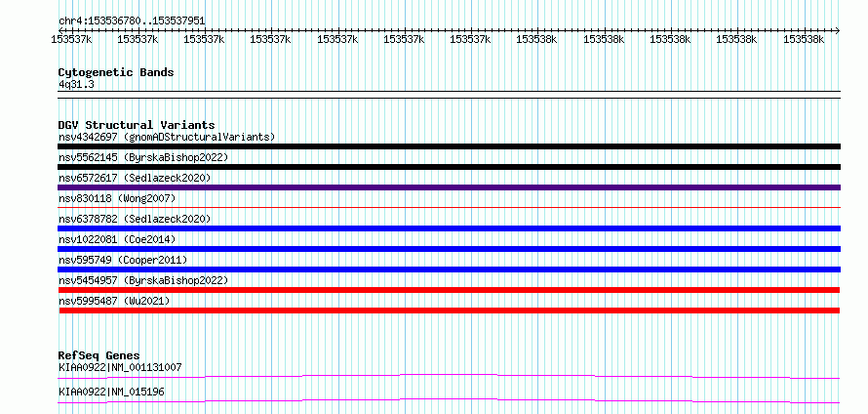Open variant nsv595749 Cooper2011 label
Screen dimensions: 868x414
pos(123,260)
